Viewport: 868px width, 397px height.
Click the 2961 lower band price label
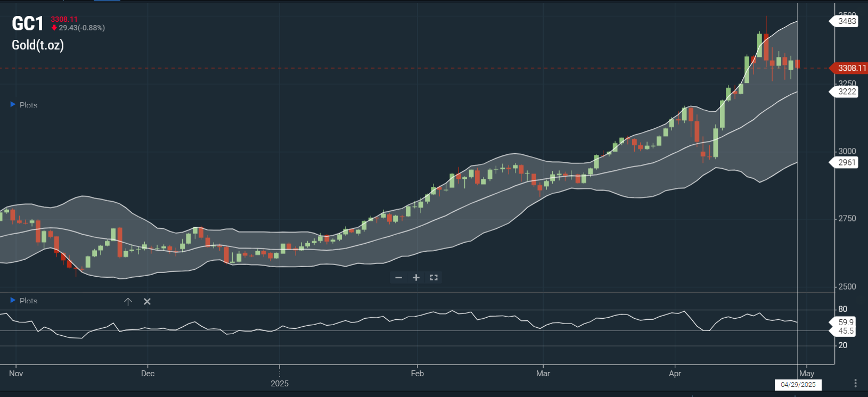pyautogui.click(x=846, y=162)
